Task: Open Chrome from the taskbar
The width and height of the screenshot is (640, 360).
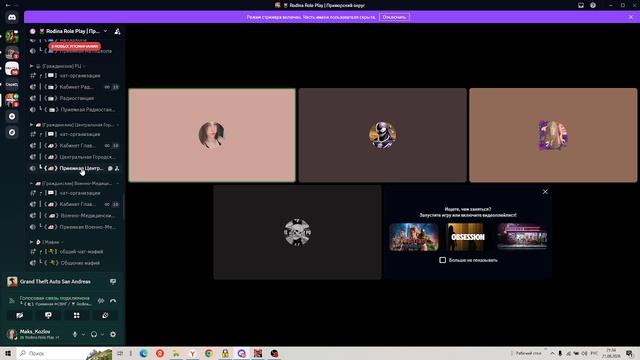Action: (x=209, y=353)
